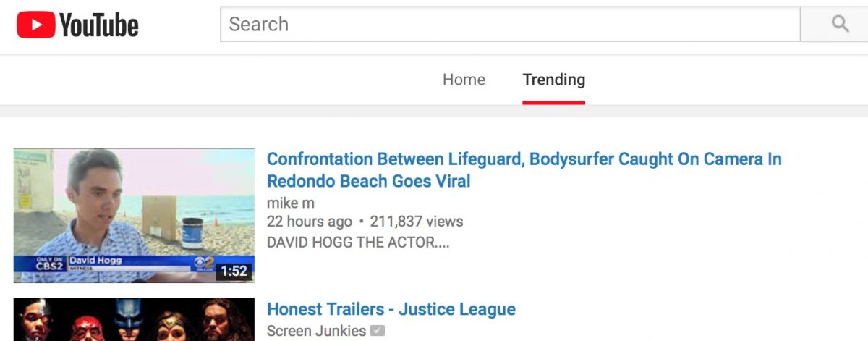Go to the Screen Junkies channel
Image resolution: width=868 pixels, height=341 pixels.
coord(316,331)
